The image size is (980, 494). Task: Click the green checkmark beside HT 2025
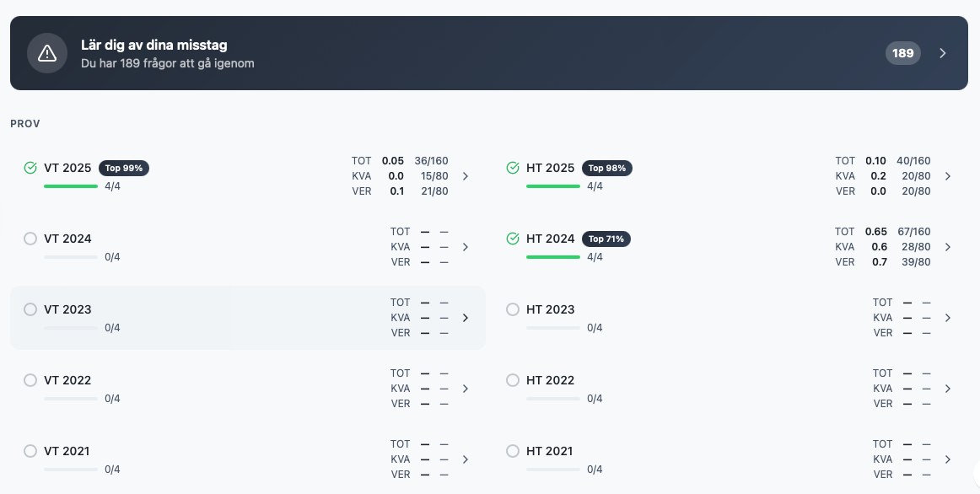click(513, 168)
